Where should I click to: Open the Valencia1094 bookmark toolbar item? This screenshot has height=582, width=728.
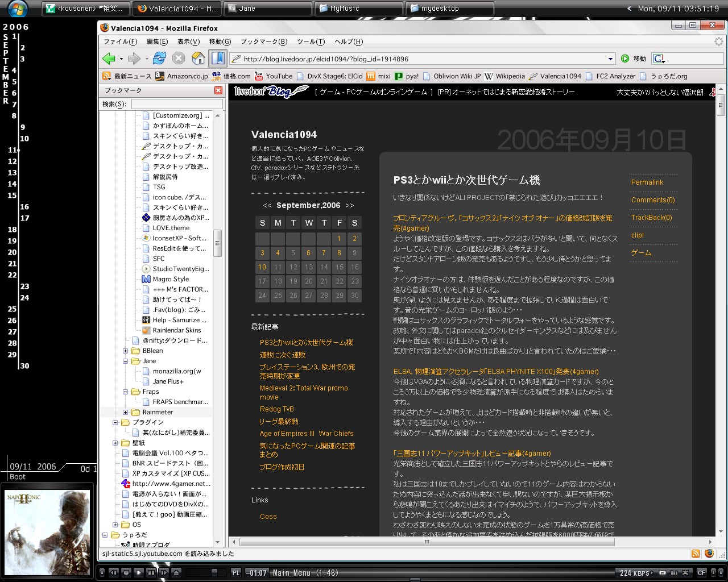(555, 76)
